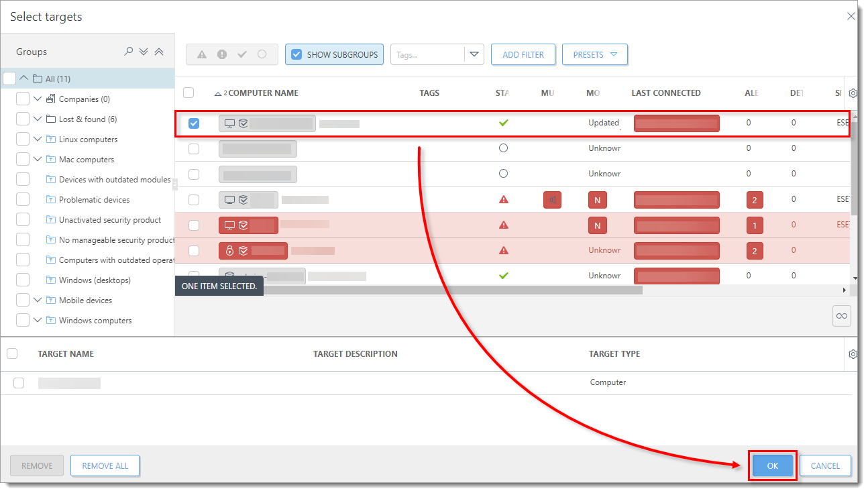The image size is (868, 493).
Task: Filter by OK checkmark status icon
Action: (x=242, y=55)
